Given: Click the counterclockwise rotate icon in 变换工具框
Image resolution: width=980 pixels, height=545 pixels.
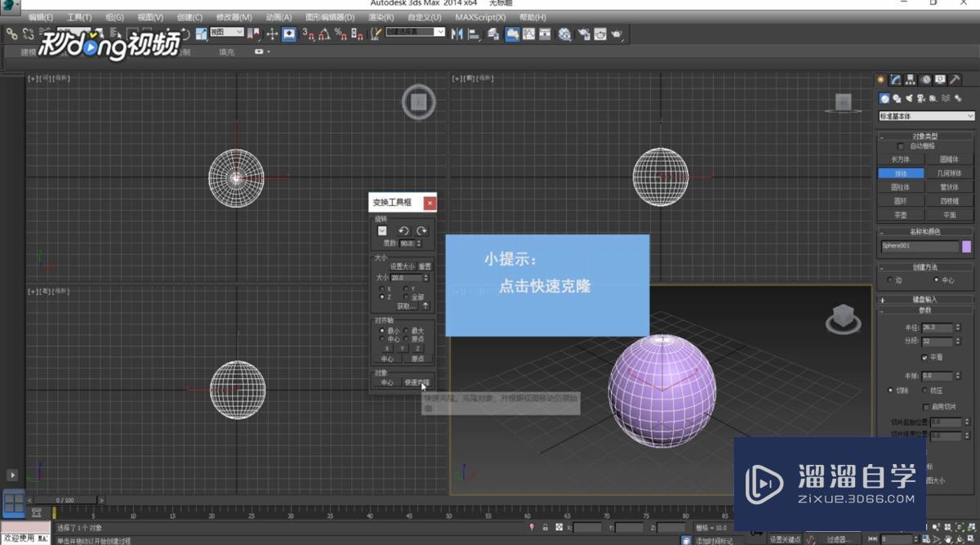Looking at the screenshot, I should tap(403, 230).
